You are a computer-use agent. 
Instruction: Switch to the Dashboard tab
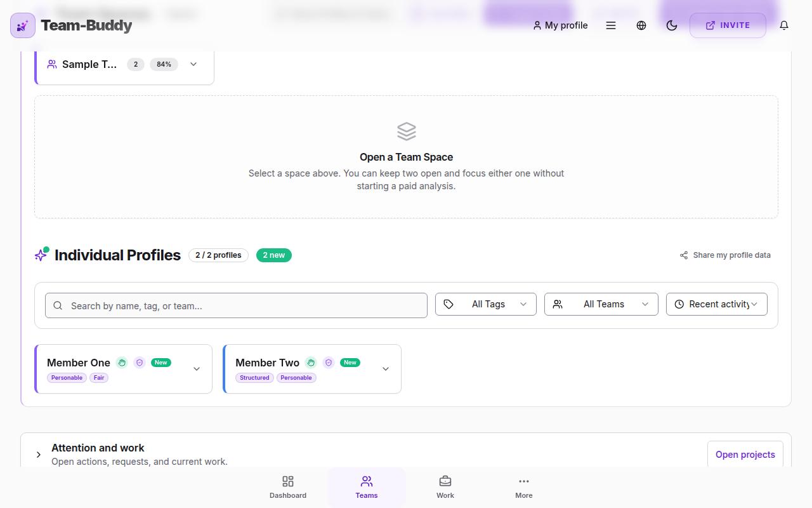coord(288,487)
